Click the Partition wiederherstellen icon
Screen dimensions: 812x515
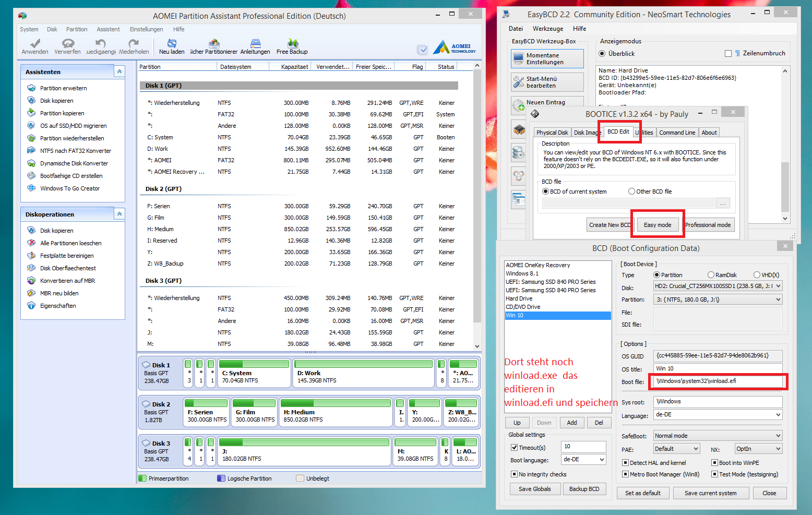point(31,138)
